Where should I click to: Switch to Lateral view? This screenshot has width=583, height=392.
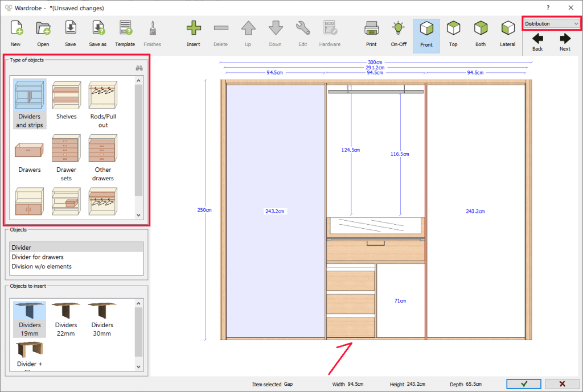point(507,34)
